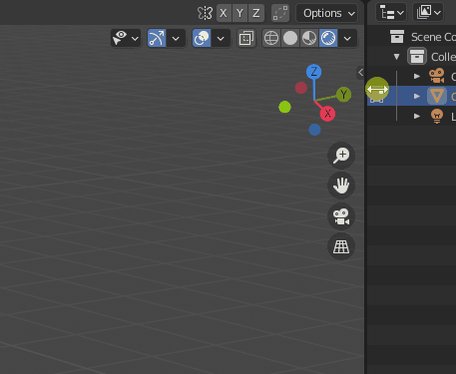Collapse the Collection tree item
This screenshot has height=374, width=456.
click(x=396, y=57)
